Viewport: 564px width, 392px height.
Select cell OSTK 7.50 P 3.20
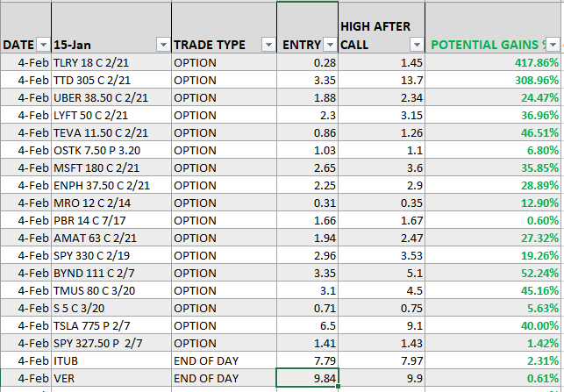click(x=111, y=150)
